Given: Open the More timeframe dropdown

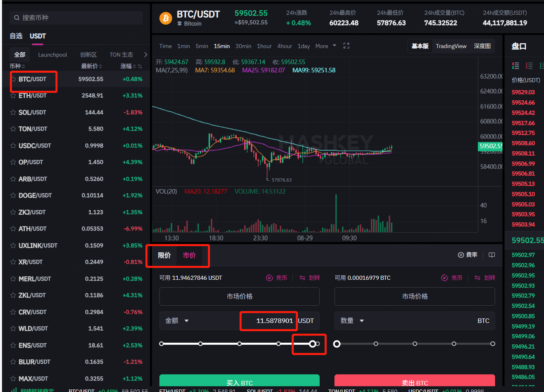Looking at the screenshot, I should pyautogui.click(x=326, y=46).
